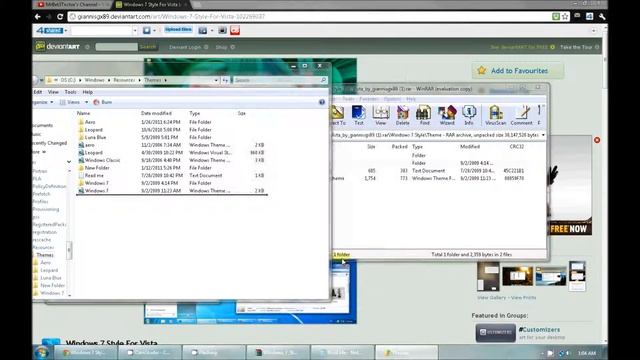This screenshot has height=360, width=640.
Task: Open the 4shared search box dropdown
Action: (x=135, y=30)
